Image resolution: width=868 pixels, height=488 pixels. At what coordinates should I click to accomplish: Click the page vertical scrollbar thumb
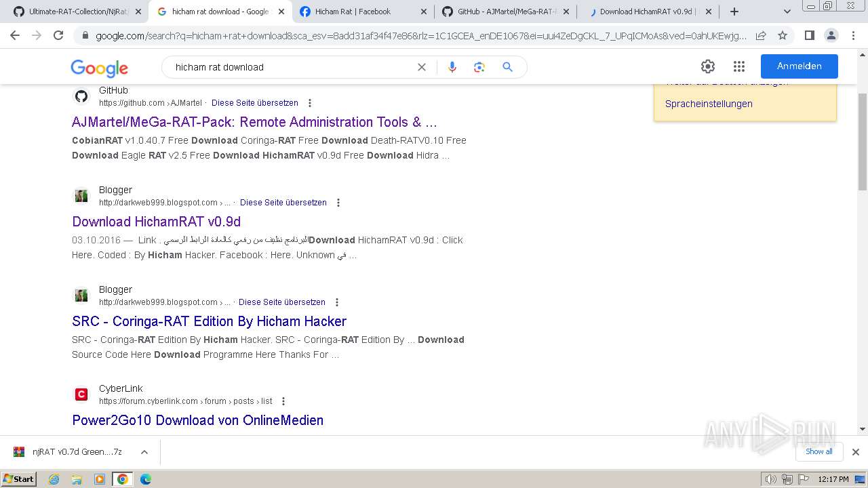[862, 142]
